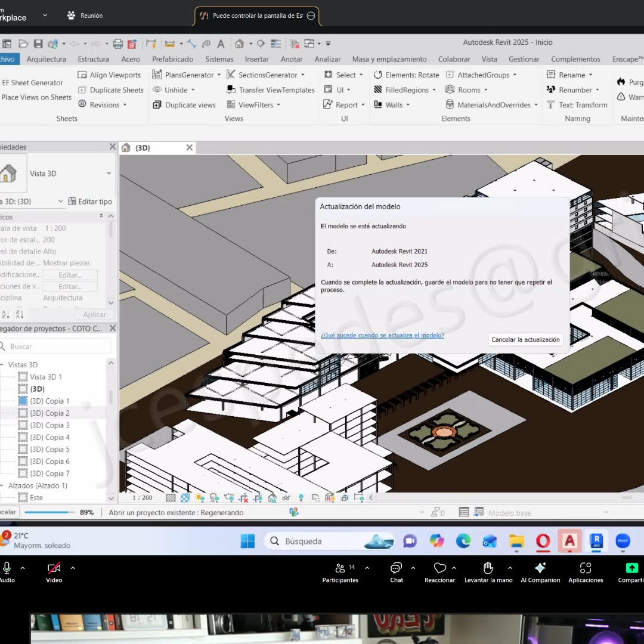This screenshot has width=644, height=644.
Task: Click Unlocked 3D View house icon
Action: pos(273,498)
